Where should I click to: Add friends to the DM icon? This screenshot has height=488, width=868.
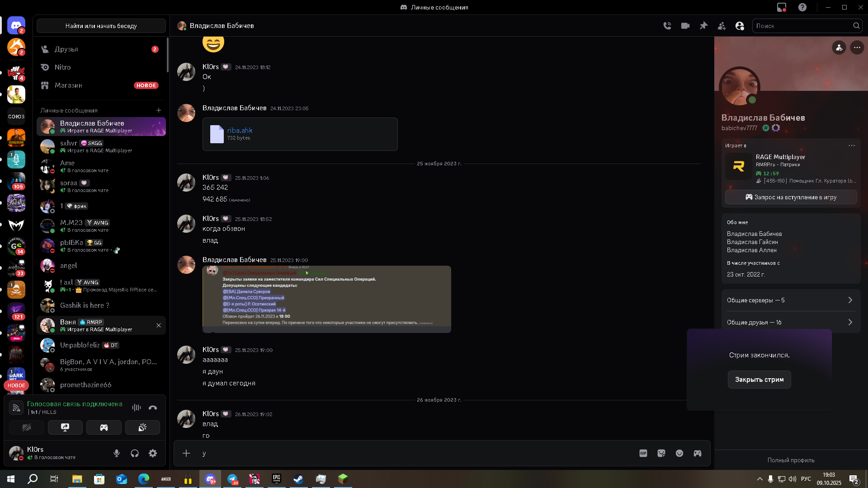(722, 26)
